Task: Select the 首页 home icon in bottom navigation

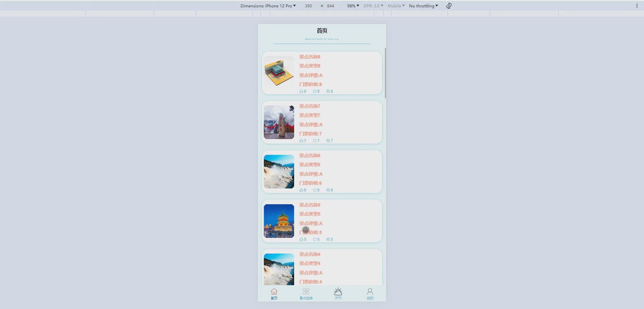Action: 274,292
